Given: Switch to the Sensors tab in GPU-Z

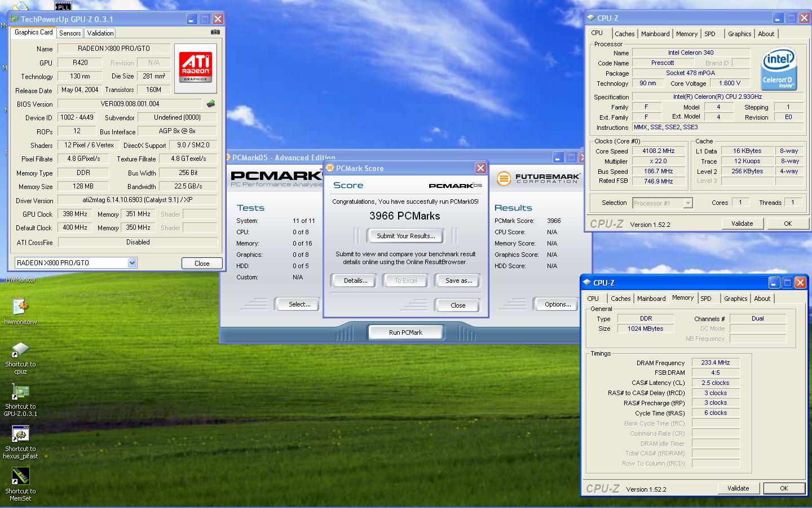Looking at the screenshot, I should pyautogui.click(x=70, y=33).
